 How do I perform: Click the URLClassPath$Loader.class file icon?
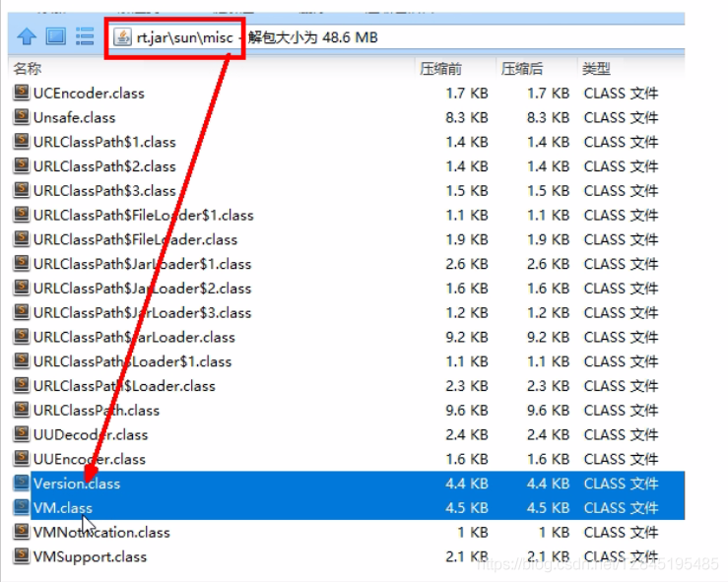21,385
